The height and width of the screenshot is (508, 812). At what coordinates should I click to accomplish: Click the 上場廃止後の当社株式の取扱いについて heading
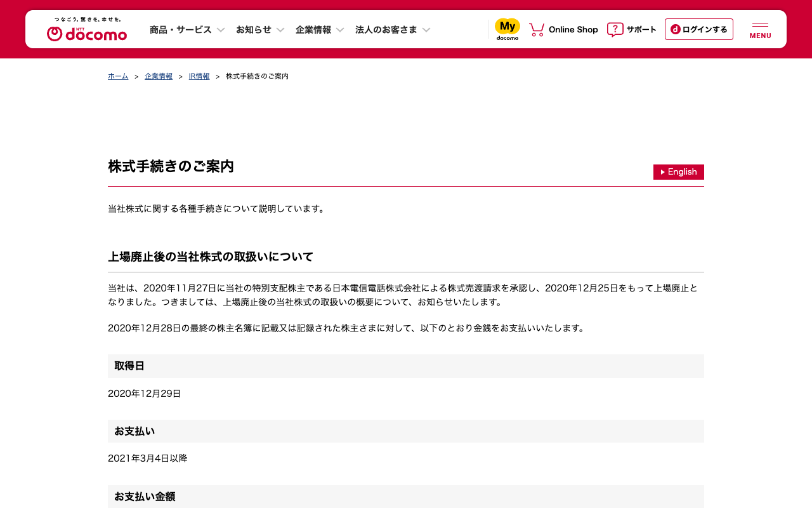[211, 257]
